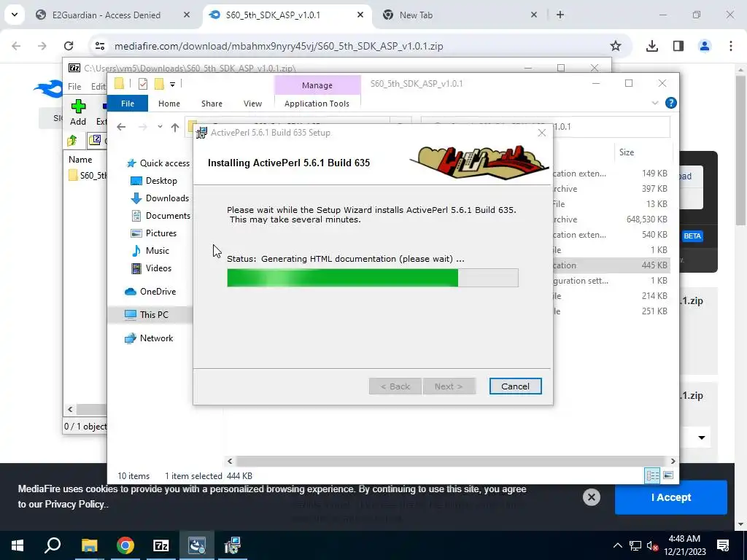The image size is (747, 560).
Task: Select the Application Tools tab
Action: click(317, 104)
